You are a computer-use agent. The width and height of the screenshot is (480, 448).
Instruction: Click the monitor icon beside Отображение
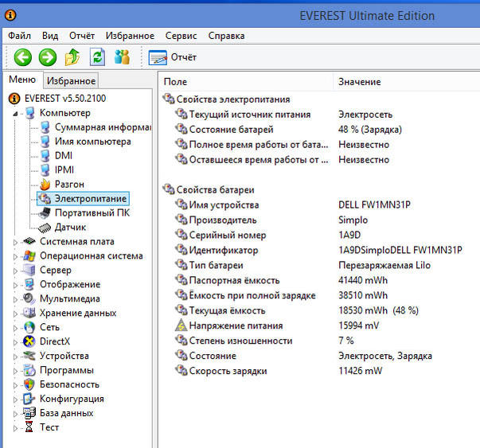29,284
